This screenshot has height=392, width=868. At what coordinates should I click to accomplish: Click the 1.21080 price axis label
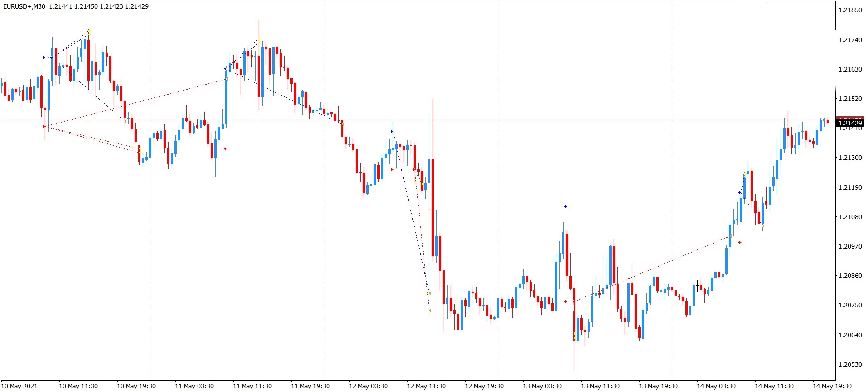click(x=850, y=217)
